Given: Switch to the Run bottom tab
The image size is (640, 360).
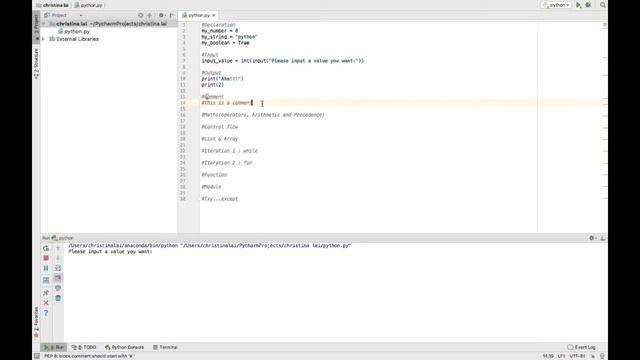Looking at the screenshot, I should coord(54,347).
